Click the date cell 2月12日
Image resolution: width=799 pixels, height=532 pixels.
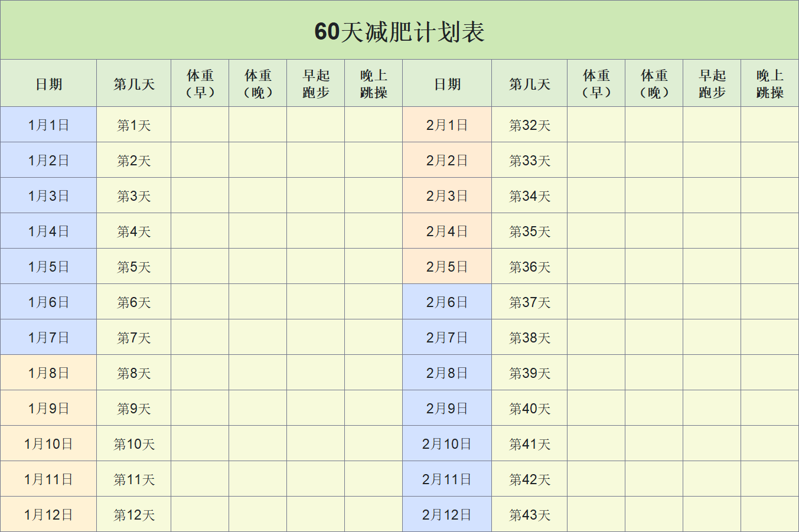coord(446,514)
